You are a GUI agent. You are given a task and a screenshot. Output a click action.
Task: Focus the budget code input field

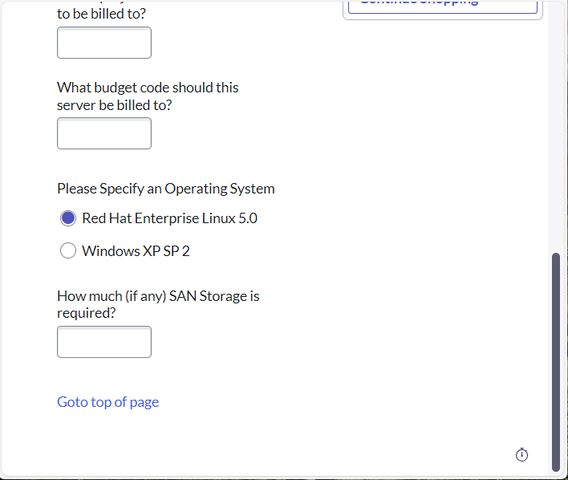[x=104, y=133]
